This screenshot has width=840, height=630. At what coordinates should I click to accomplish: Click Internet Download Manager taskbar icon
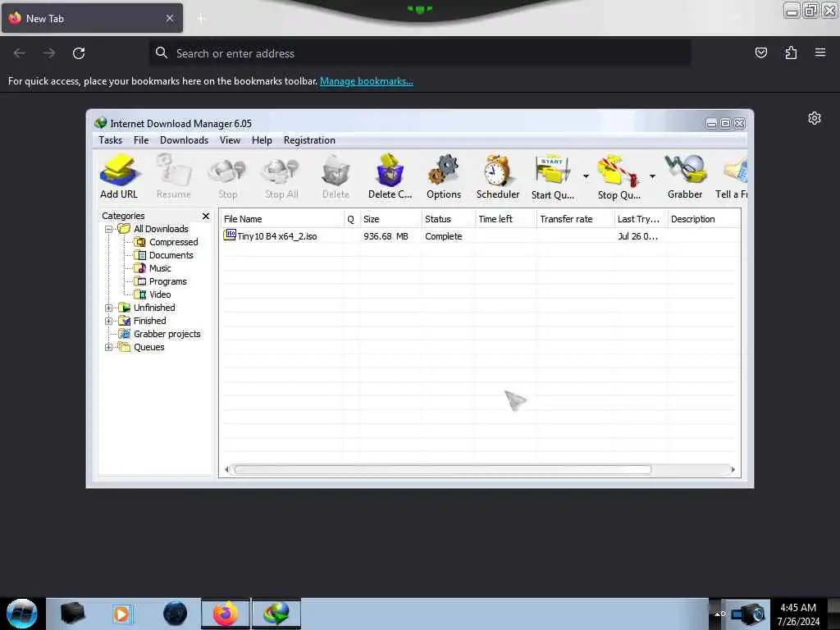[276, 614]
